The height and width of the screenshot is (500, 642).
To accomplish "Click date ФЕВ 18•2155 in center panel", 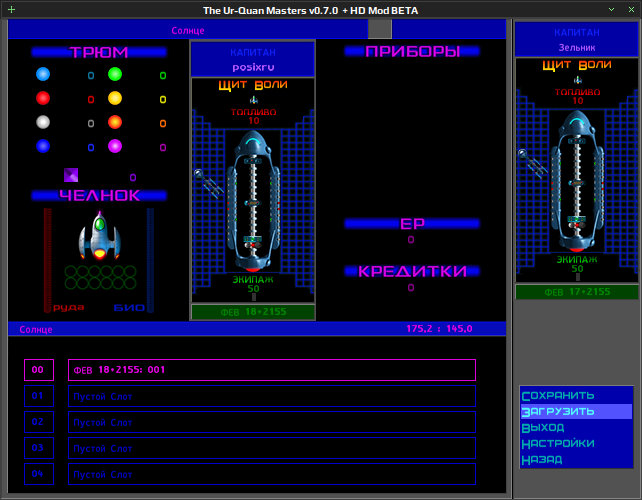I will point(253,312).
